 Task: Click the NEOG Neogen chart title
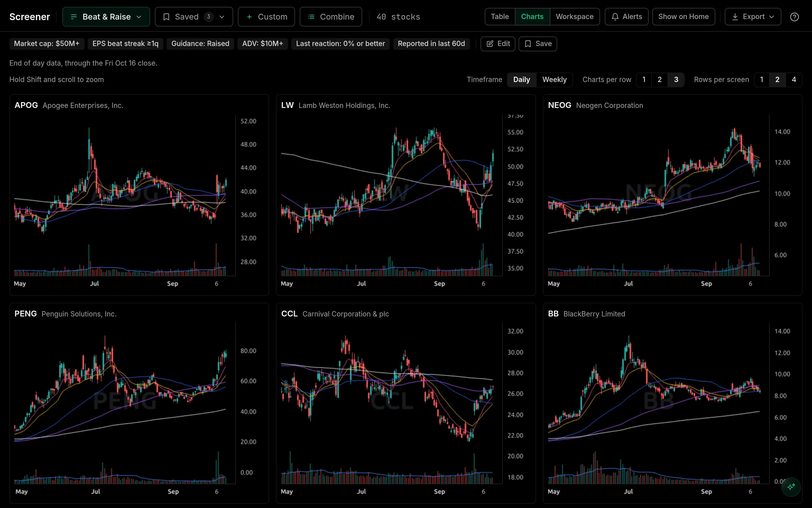(595, 106)
